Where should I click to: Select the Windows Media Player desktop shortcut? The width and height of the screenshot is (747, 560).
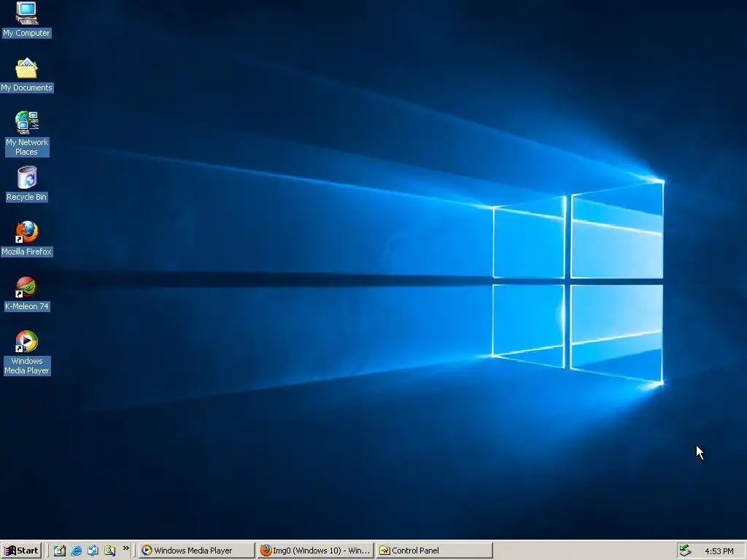pos(27,352)
